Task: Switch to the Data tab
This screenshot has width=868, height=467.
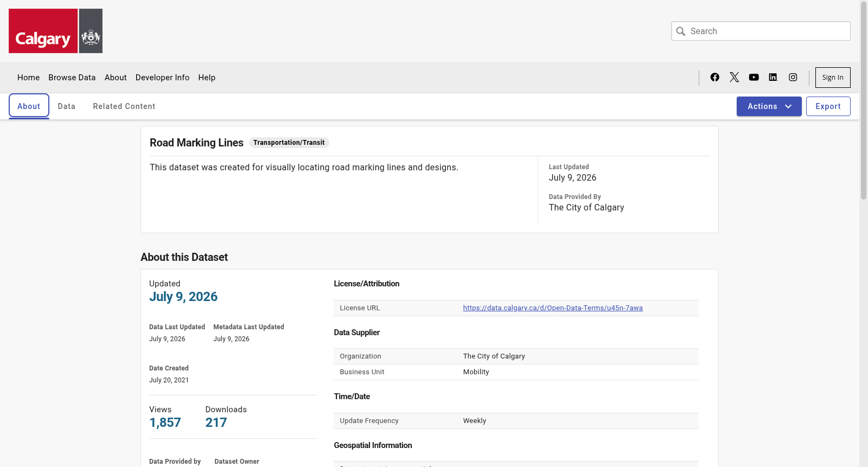Action: point(67,106)
